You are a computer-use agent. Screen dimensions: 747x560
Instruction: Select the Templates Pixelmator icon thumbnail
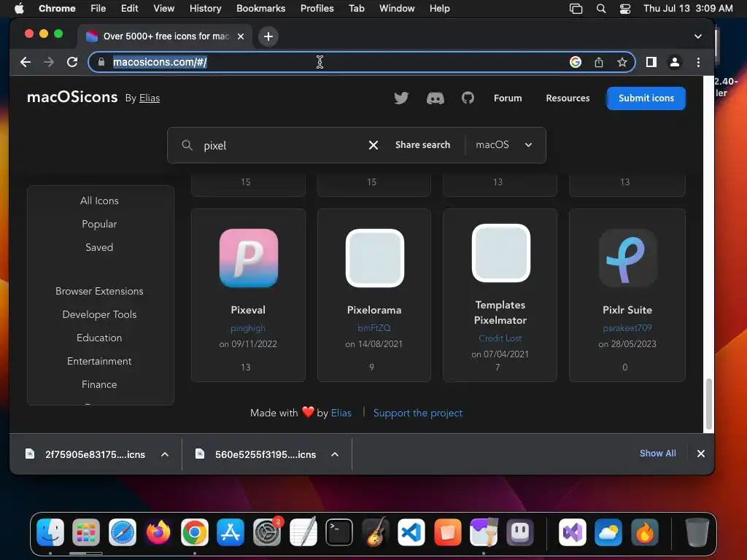click(x=500, y=253)
